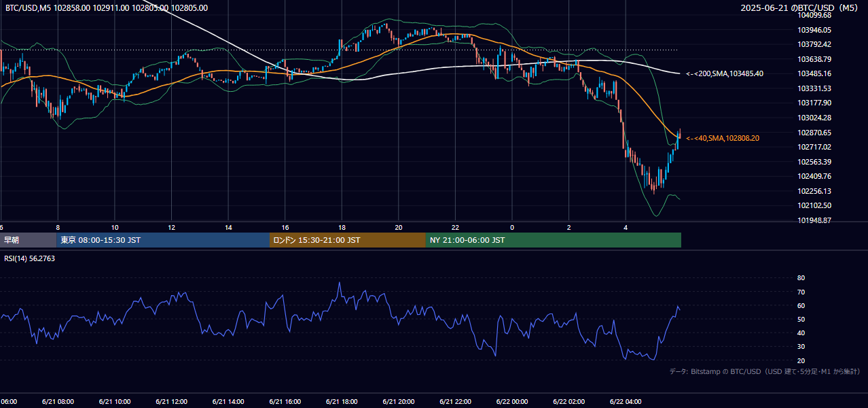This screenshot has width=868, height=408.
Task: Click bottom time label 6/21 22:00
Action: pyautogui.click(x=455, y=401)
